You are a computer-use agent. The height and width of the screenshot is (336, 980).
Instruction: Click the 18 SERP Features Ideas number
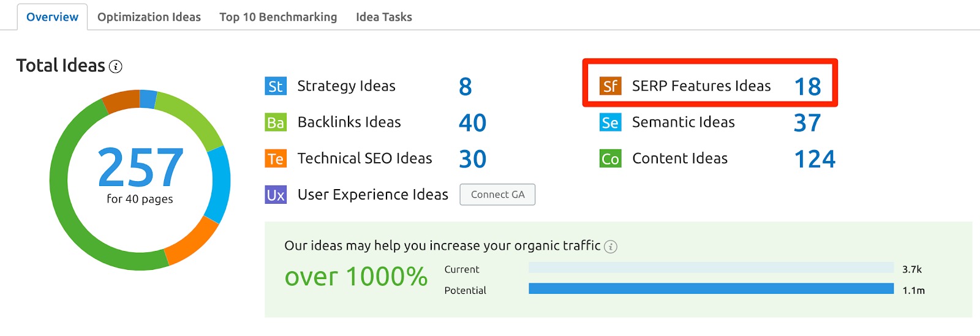pos(807,87)
